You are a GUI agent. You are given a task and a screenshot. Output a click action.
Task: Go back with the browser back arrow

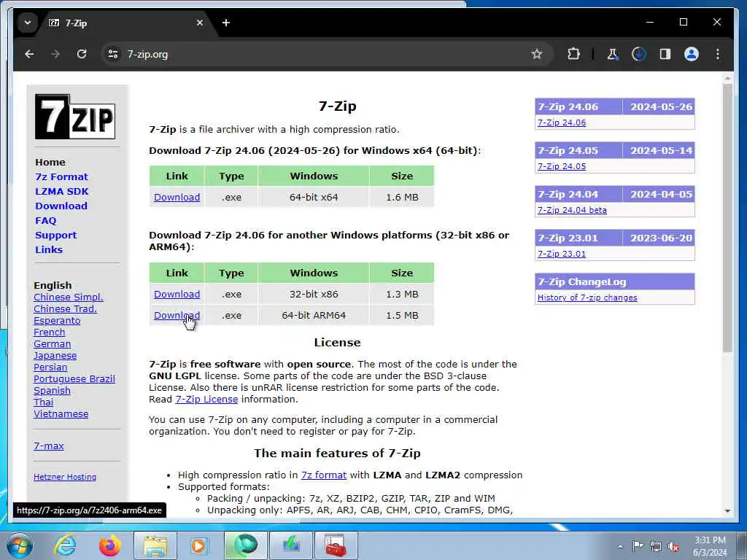29,54
